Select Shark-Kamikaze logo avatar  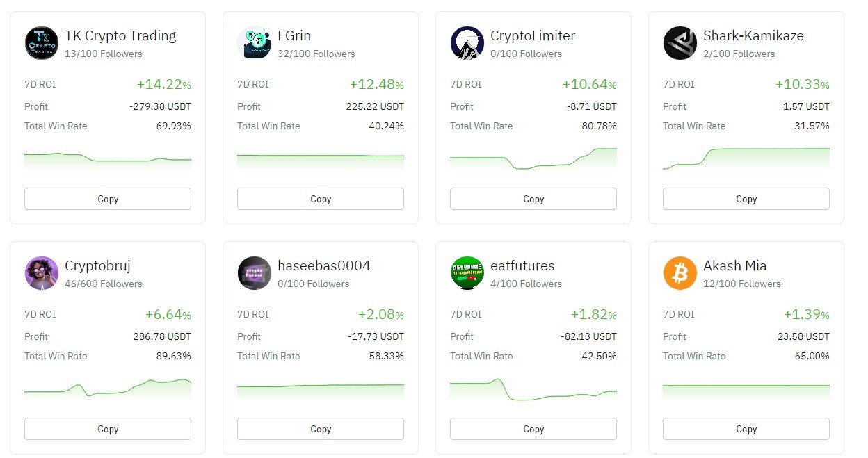[680, 43]
